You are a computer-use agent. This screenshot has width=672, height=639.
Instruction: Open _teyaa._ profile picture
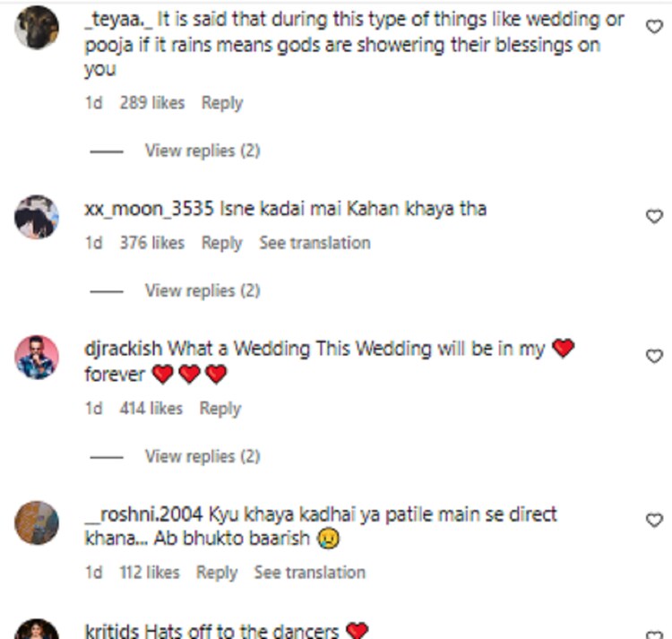37,28
